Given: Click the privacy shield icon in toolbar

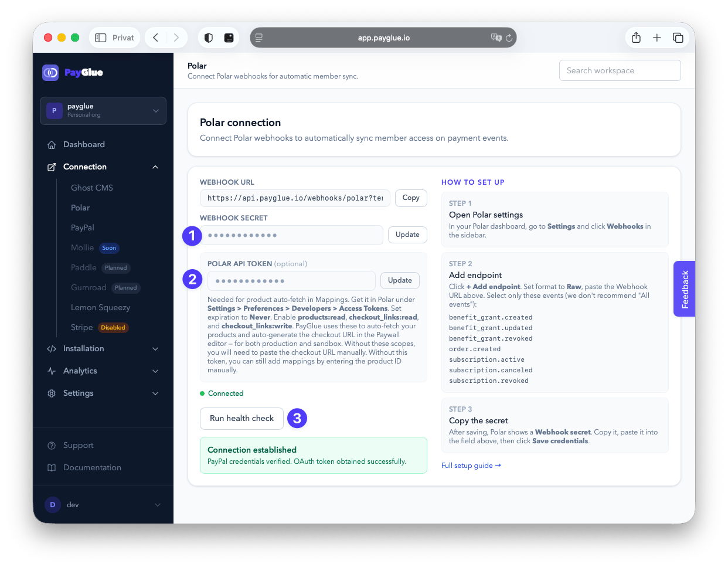Looking at the screenshot, I should coord(209,38).
